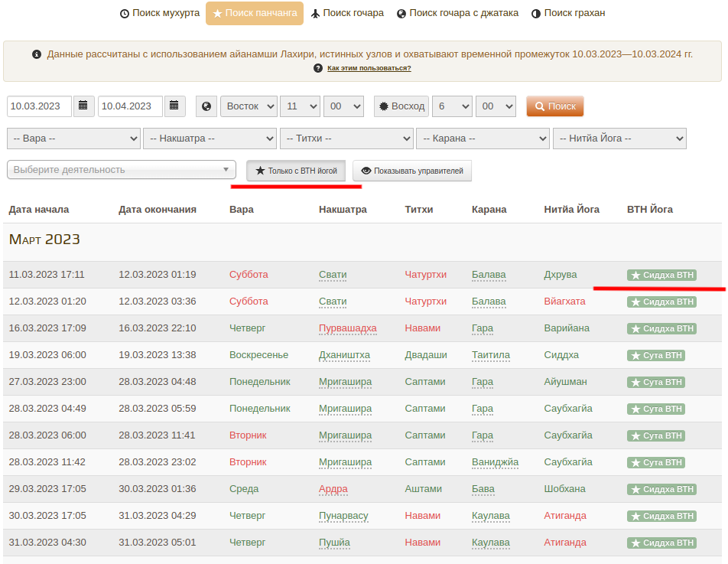
Task: Click the start date field 10.03.2023
Action: click(40, 106)
